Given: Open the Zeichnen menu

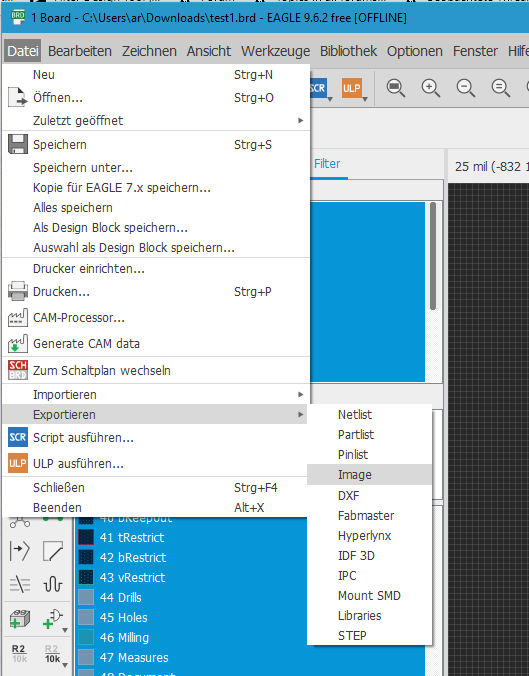Looking at the screenshot, I should [x=149, y=51].
